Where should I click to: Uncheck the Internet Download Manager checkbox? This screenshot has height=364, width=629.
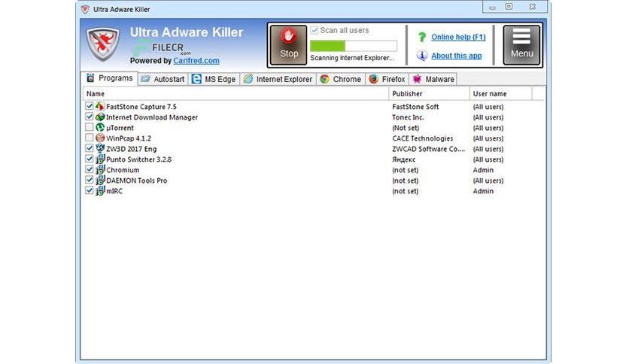coord(89,117)
